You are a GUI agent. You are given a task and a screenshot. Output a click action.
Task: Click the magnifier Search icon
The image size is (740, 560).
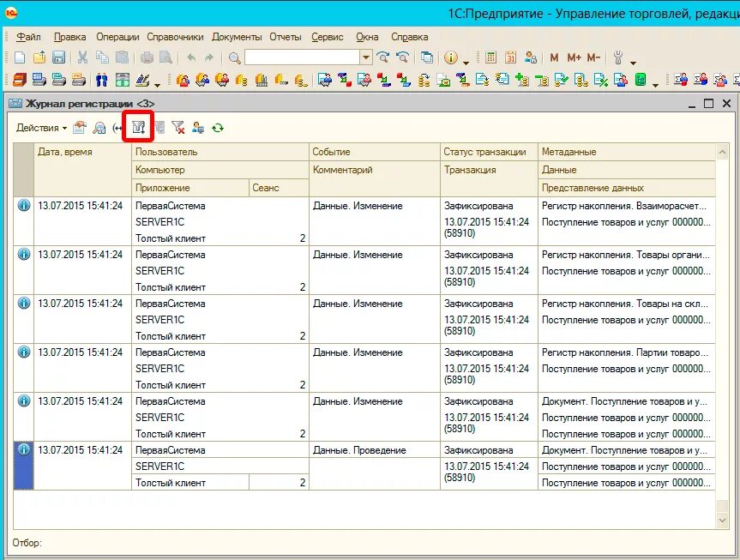coord(235,58)
